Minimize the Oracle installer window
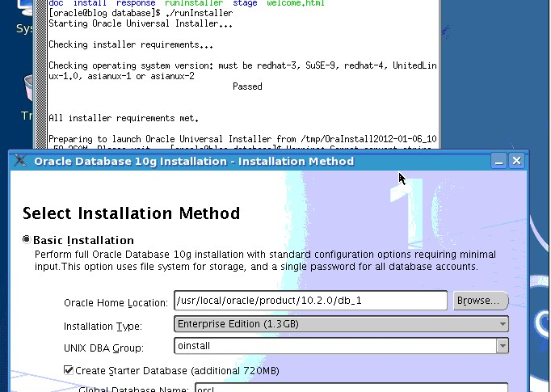Viewport: 551px width, 392px height. pos(498,161)
